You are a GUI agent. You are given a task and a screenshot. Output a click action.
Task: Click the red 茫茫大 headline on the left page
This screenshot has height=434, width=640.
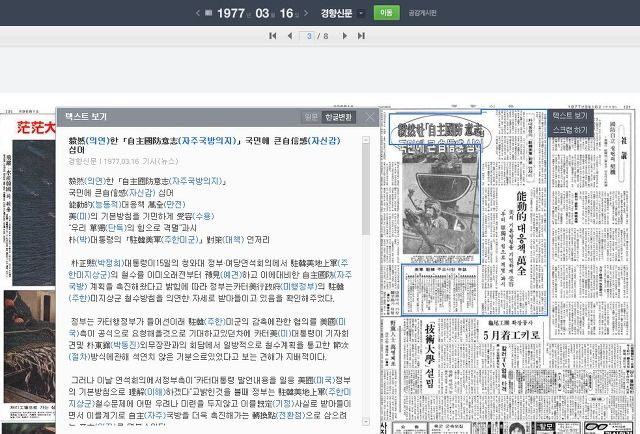pyautogui.click(x=36, y=127)
